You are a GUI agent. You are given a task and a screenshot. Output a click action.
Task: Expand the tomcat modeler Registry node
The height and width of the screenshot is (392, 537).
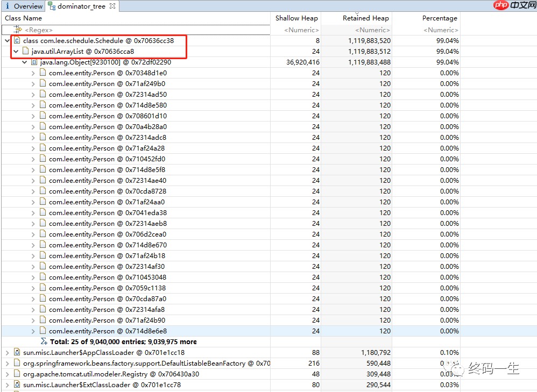pyautogui.click(x=7, y=374)
